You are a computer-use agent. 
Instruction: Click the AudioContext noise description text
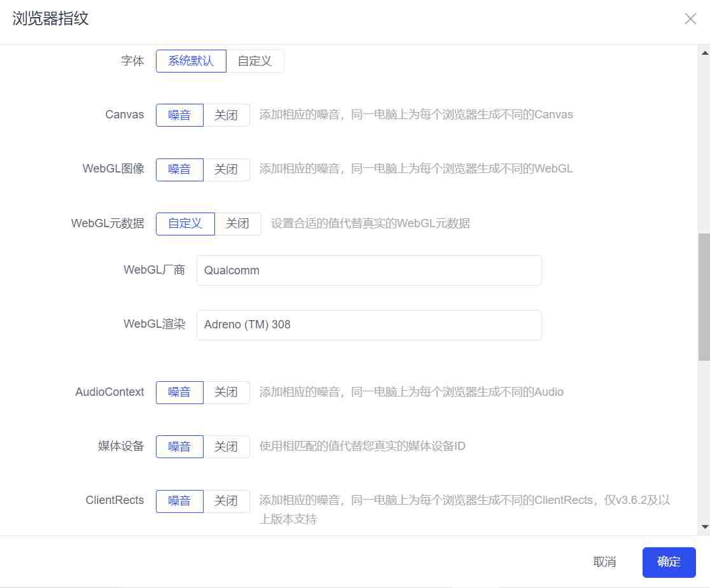411,392
